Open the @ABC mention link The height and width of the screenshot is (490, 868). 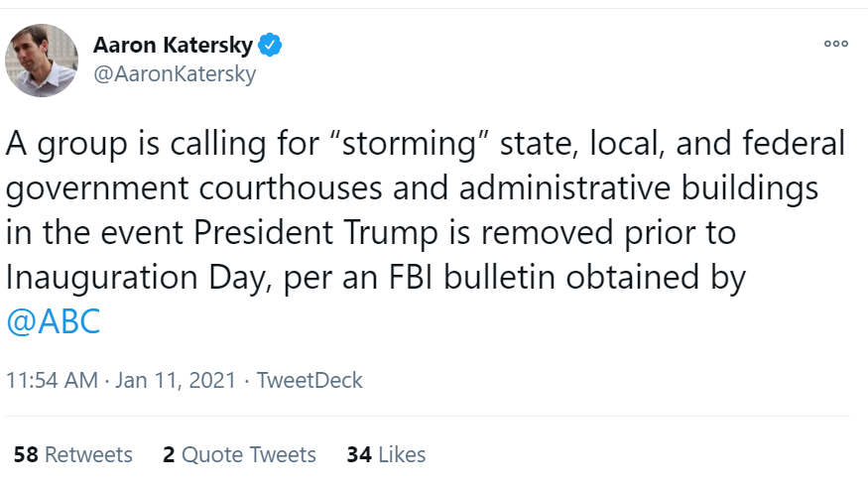click(x=53, y=322)
